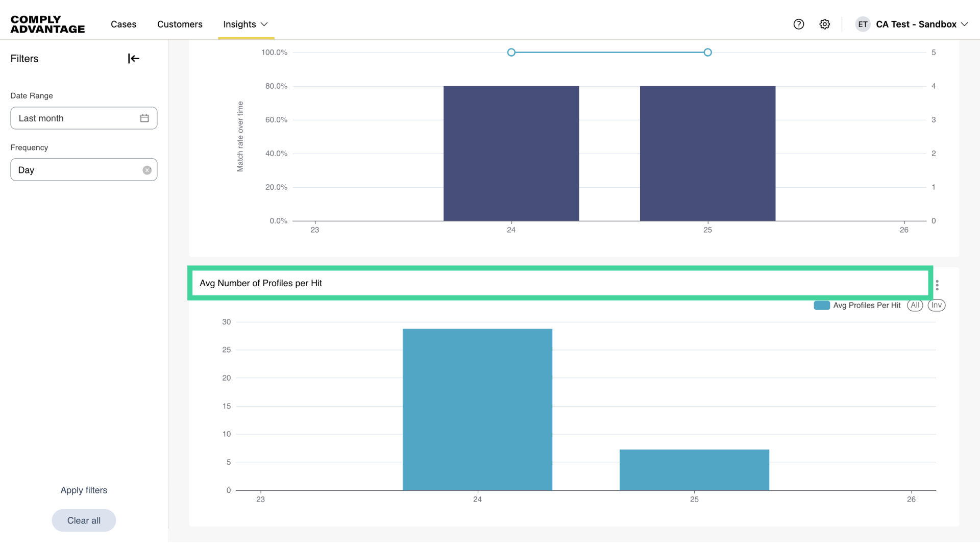
Task: Toggle Avg Profiles Per Hit legend series
Action: tap(857, 305)
